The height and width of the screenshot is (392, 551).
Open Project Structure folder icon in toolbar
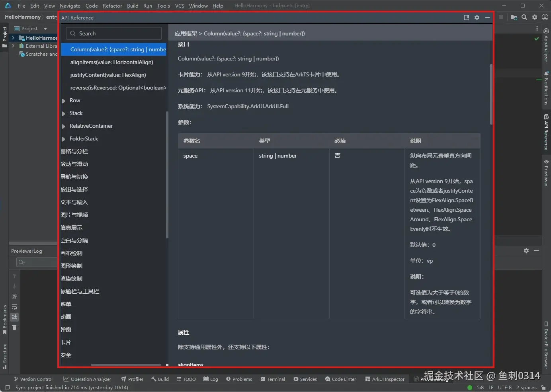coord(514,17)
